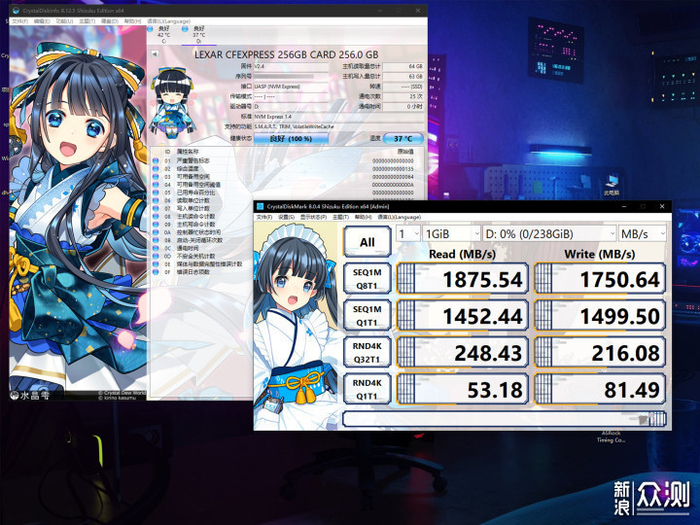Open the 文件(F) menu in CrystalDiskInfo
The image size is (700, 525).
click(x=20, y=21)
